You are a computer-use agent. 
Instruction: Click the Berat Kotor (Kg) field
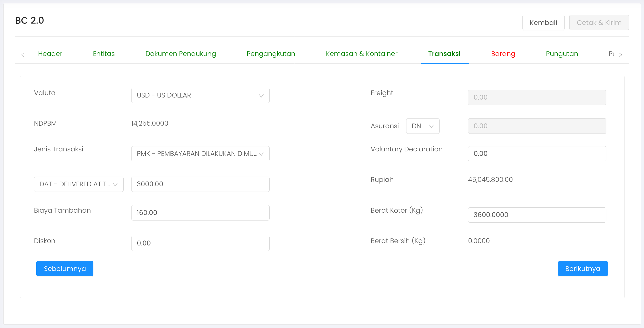tap(537, 215)
